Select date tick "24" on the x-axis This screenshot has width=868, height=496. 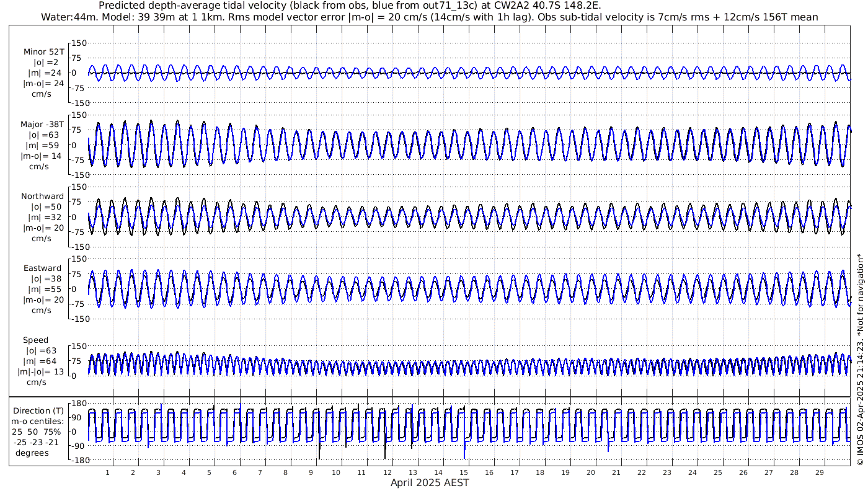coord(692,472)
